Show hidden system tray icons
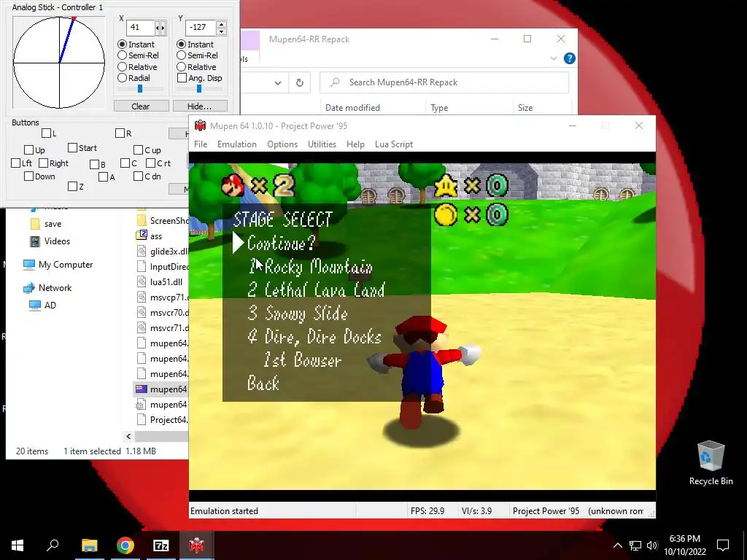The height and width of the screenshot is (560, 747). click(617, 545)
